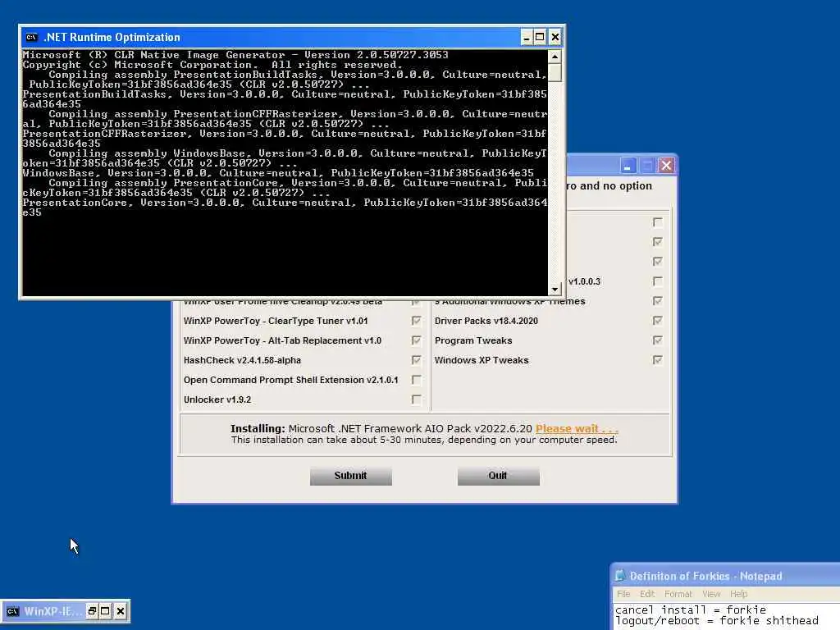Click the WinXP-IE minimized window icon

(12, 611)
